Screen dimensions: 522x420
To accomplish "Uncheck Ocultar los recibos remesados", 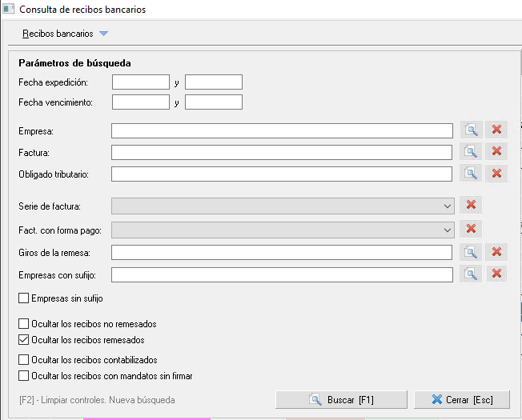I will (24, 339).
